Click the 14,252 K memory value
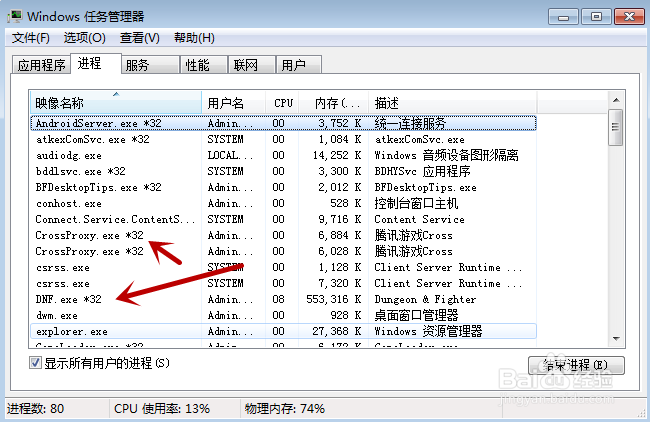 pos(337,155)
